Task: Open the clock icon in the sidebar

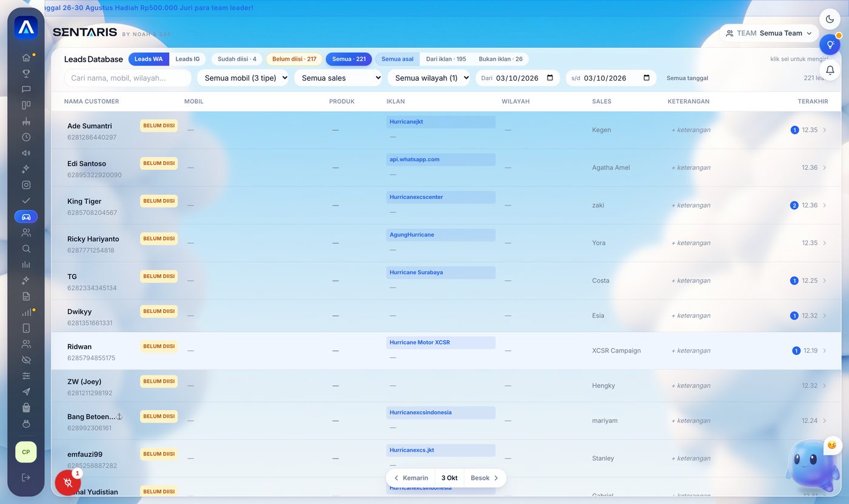Action: pyautogui.click(x=26, y=137)
